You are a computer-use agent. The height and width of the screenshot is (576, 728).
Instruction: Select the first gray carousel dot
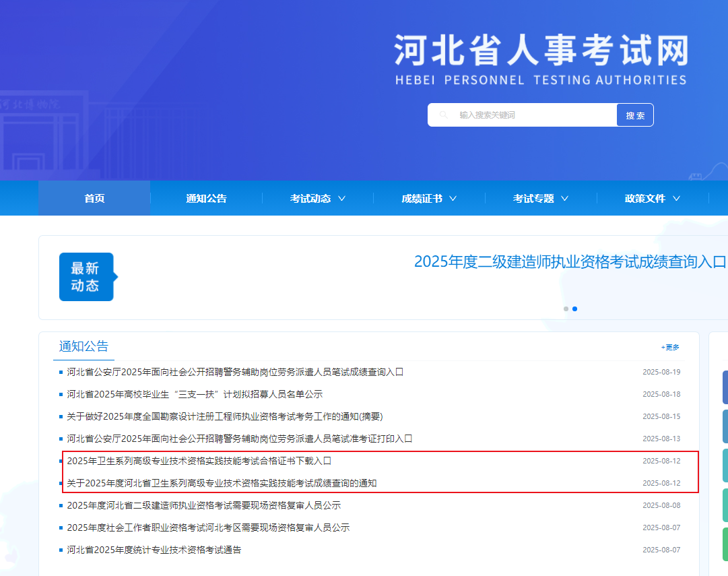[x=566, y=309]
